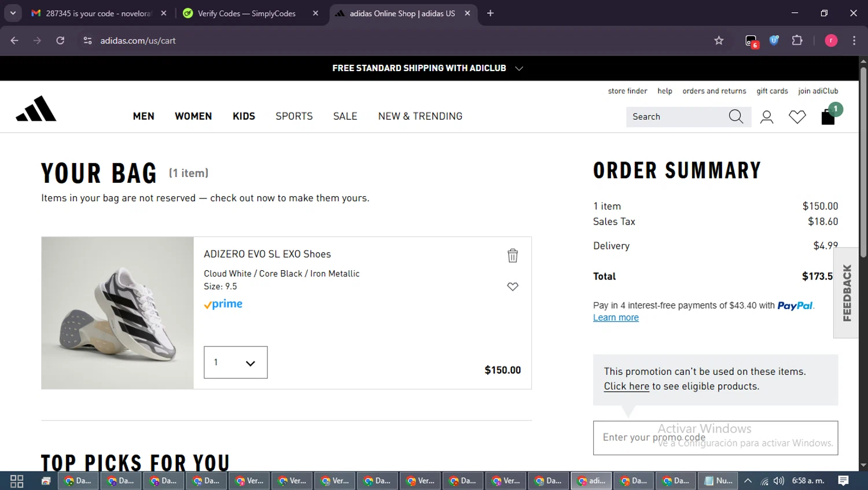Bookmark this page with star icon
Image resolution: width=868 pixels, height=490 pixels.
pyautogui.click(x=719, y=40)
